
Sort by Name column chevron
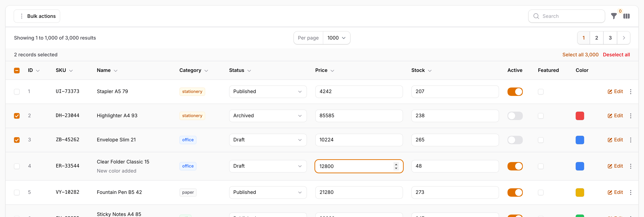click(x=115, y=71)
